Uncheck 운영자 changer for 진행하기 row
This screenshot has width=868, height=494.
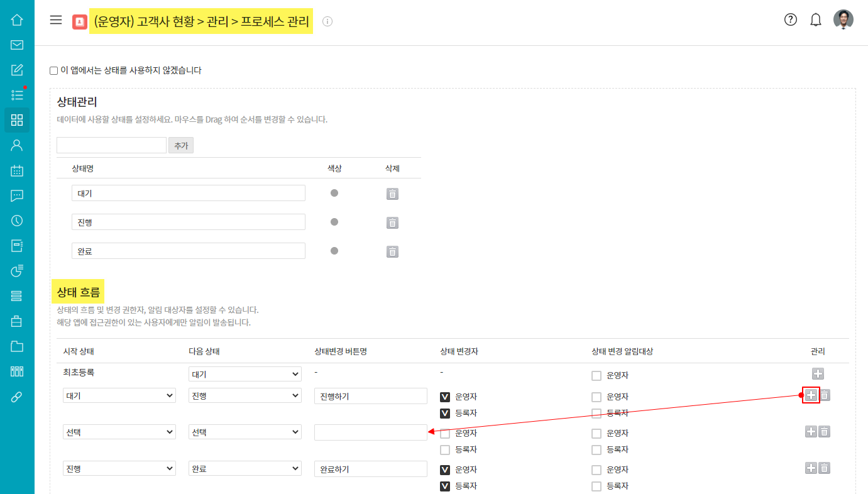coord(445,397)
